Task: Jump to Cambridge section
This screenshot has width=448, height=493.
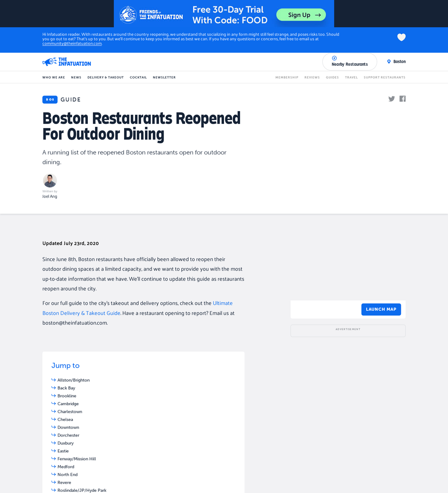Action: 68,404
